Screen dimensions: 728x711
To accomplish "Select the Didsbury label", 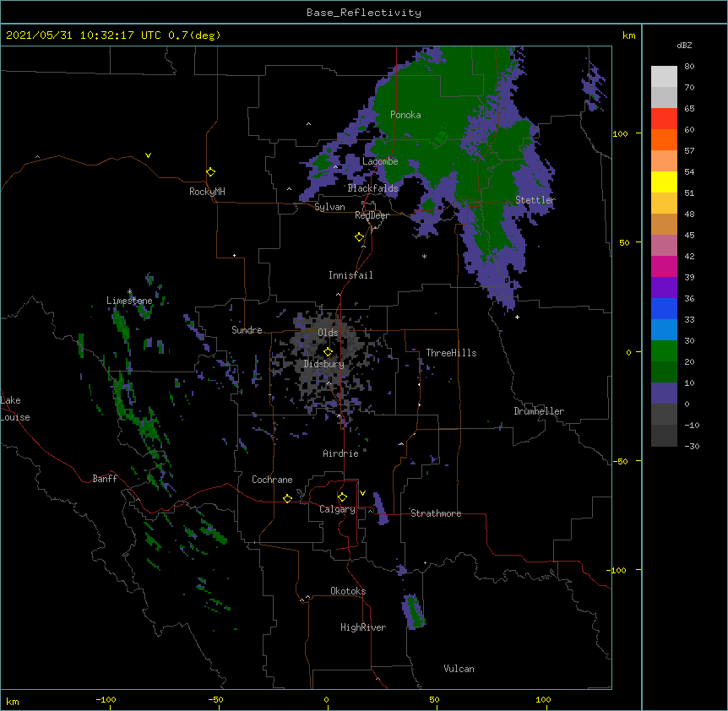I will click(x=323, y=364).
